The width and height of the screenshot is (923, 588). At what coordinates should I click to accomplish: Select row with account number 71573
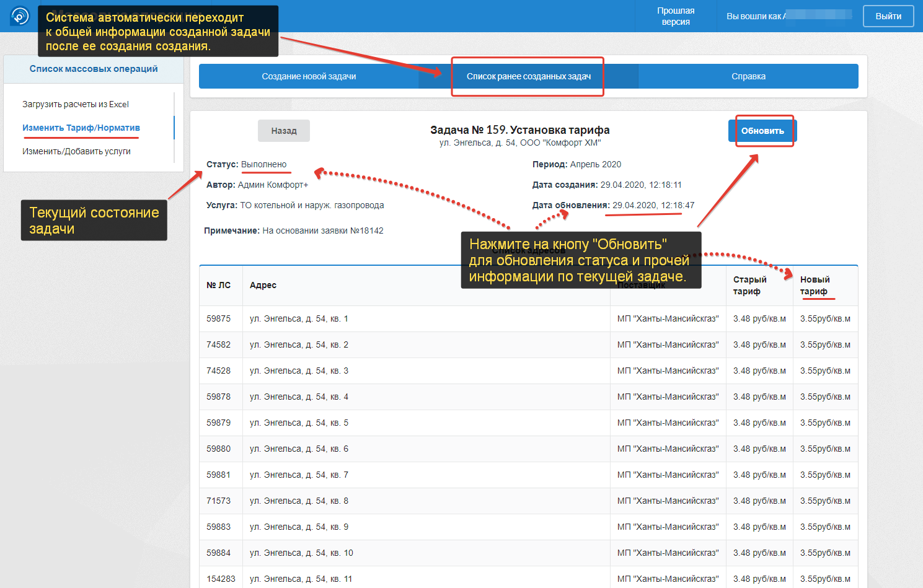[x=218, y=501]
